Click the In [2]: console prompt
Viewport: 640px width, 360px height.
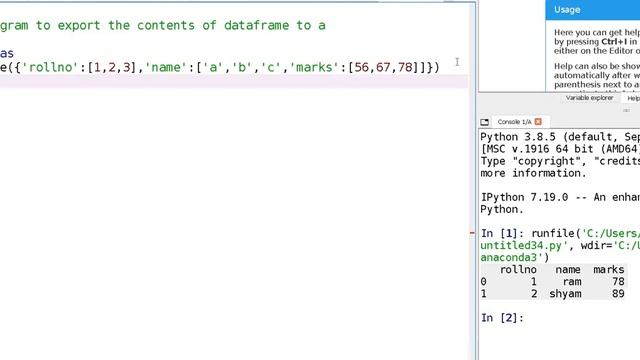[502, 318]
